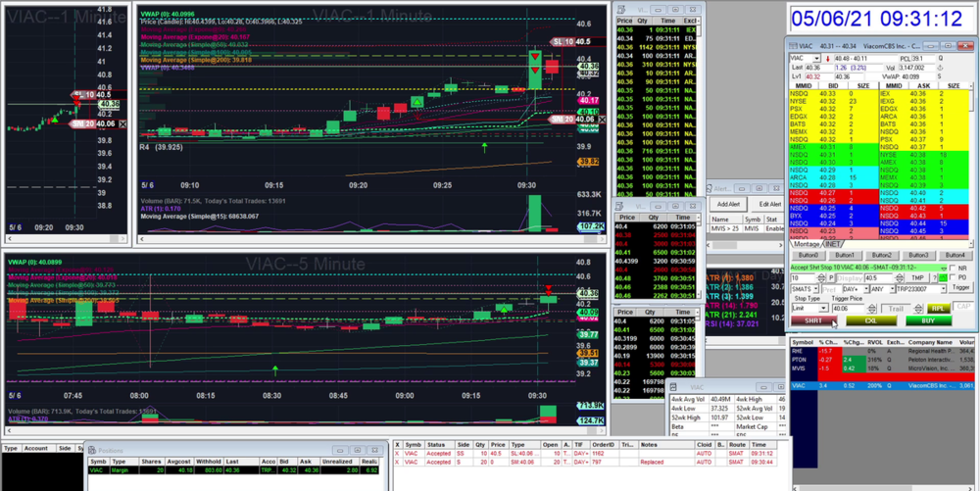Open the Stop Type Limit dropdown
Viewport: 980px width, 491px height.
[x=824, y=308]
